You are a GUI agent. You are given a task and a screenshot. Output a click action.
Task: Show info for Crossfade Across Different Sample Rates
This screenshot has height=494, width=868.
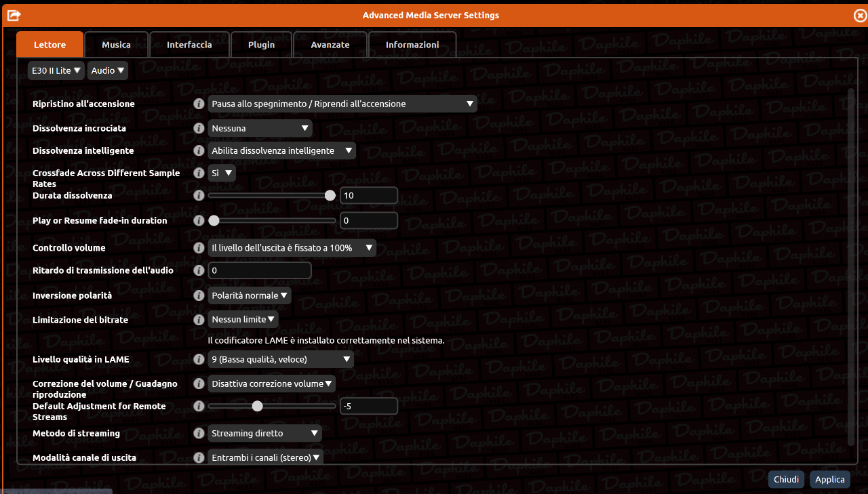[199, 173]
